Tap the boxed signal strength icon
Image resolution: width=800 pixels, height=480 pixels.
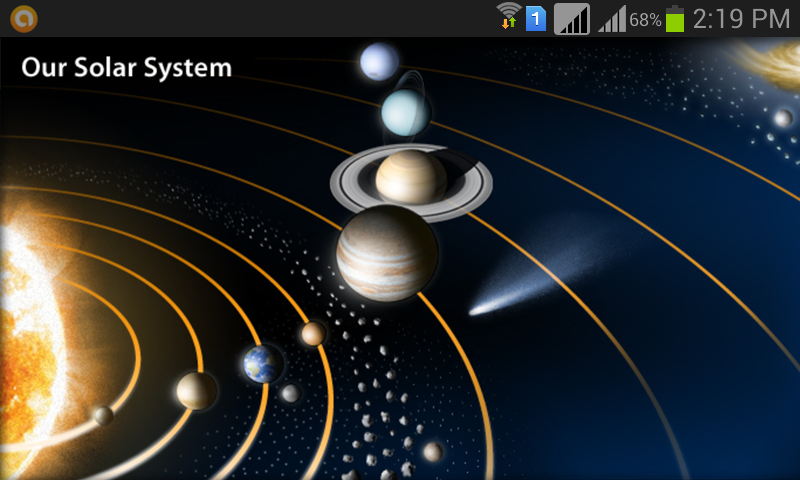572,19
